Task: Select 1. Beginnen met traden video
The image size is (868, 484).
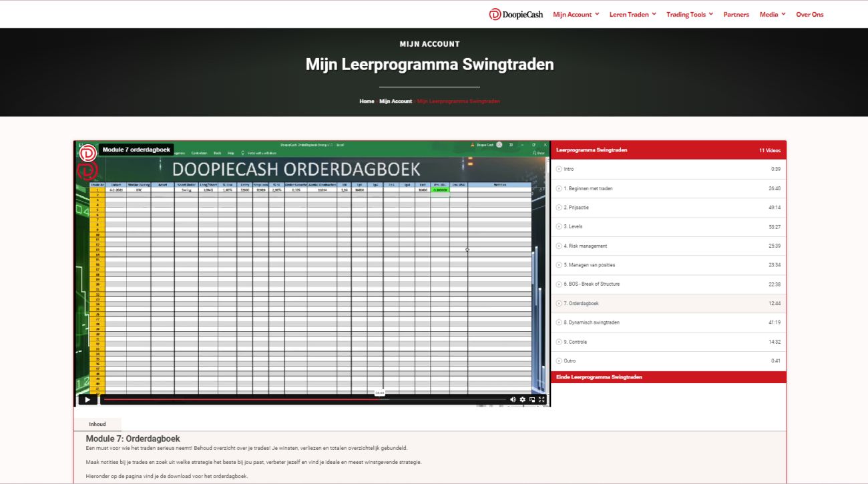Action: pos(668,188)
